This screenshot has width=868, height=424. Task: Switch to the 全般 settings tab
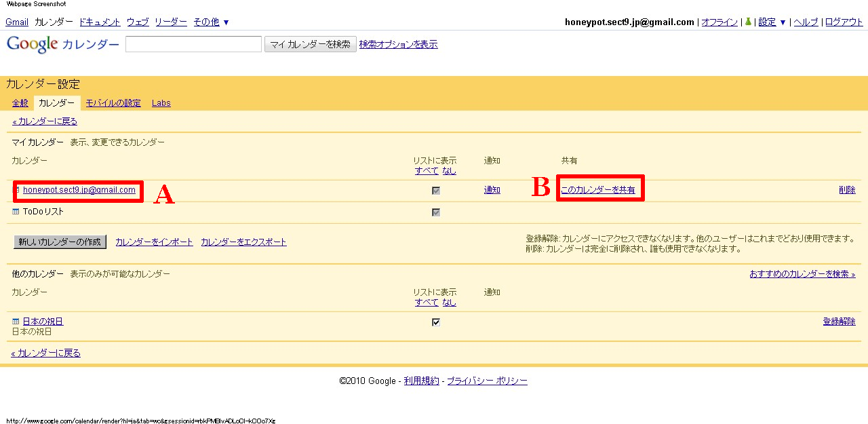click(20, 103)
